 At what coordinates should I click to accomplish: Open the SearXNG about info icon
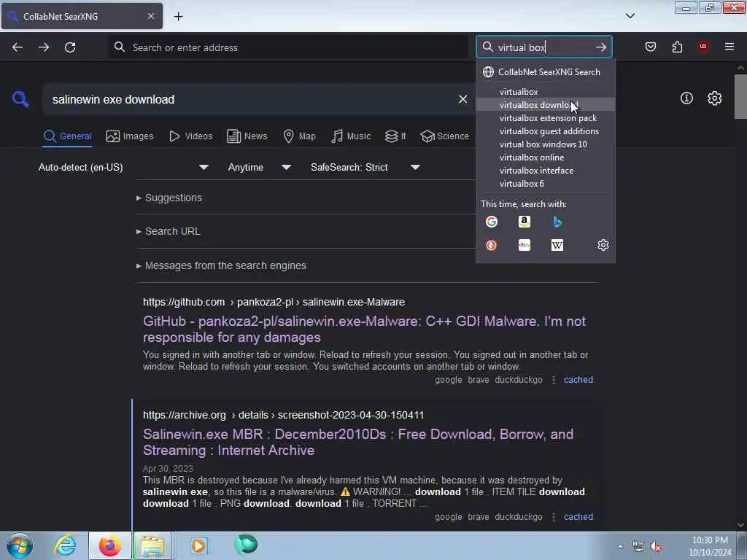click(686, 98)
